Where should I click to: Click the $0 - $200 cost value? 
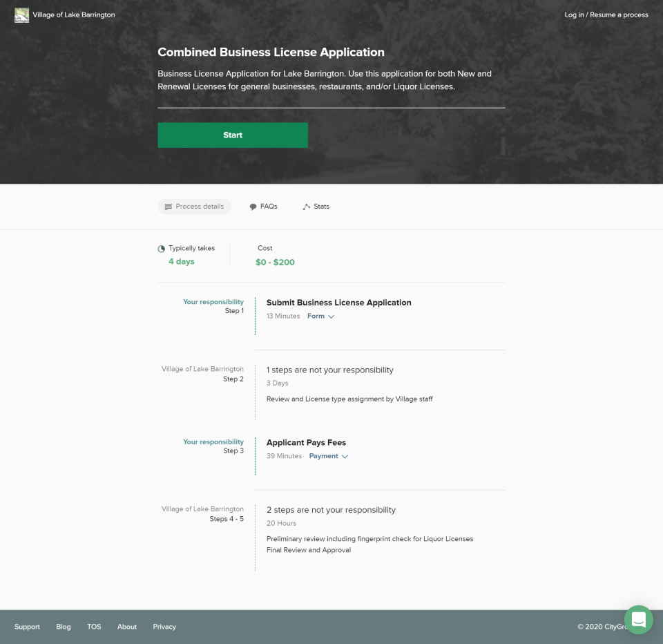[x=275, y=263]
